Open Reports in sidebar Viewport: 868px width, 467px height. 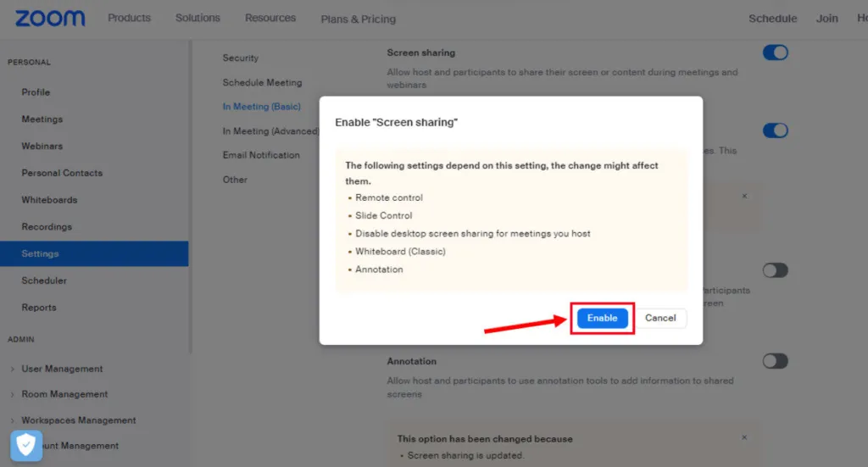(39, 307)
